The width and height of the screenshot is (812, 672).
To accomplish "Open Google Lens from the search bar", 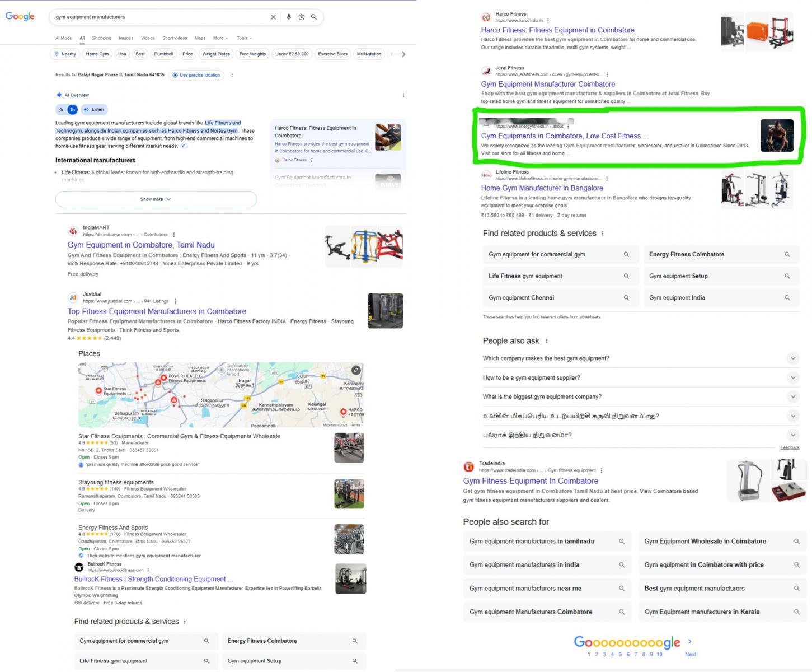I will (301, 17).
